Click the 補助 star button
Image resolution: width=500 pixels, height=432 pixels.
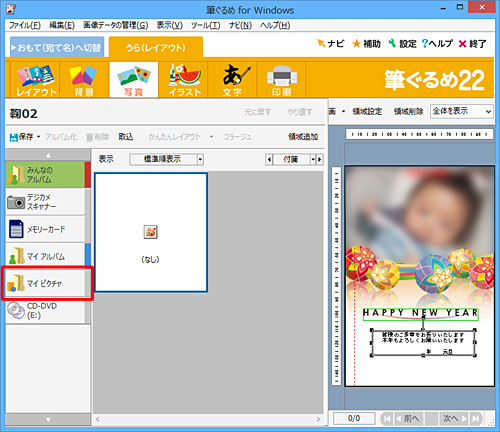coord(366,44)
